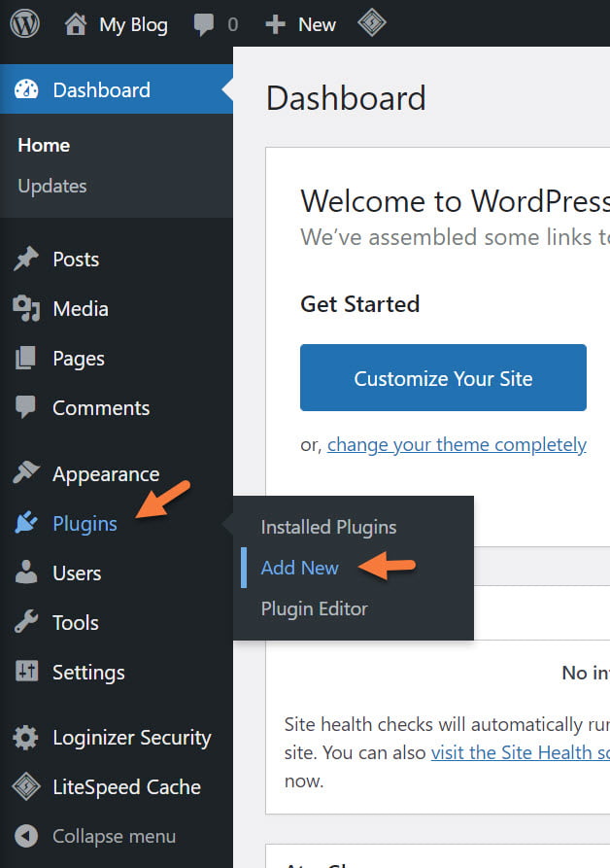Open Installed Plugins submenu item
This screenshot has width=610, height=868.
328,527
